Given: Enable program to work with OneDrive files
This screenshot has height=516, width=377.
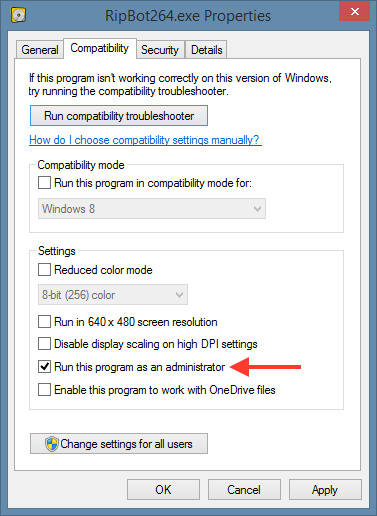Looking at the screenshot, I should [x=44, y=389].
